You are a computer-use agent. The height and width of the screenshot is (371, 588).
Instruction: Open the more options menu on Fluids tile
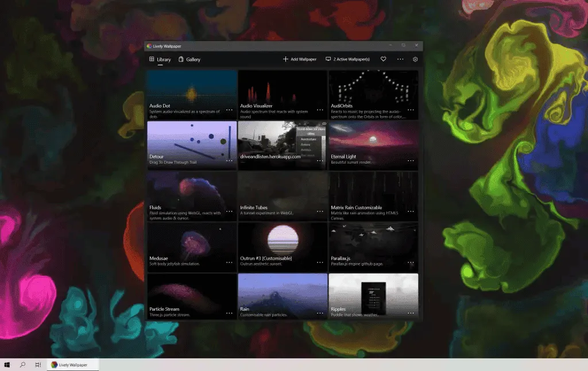(229, 211)
